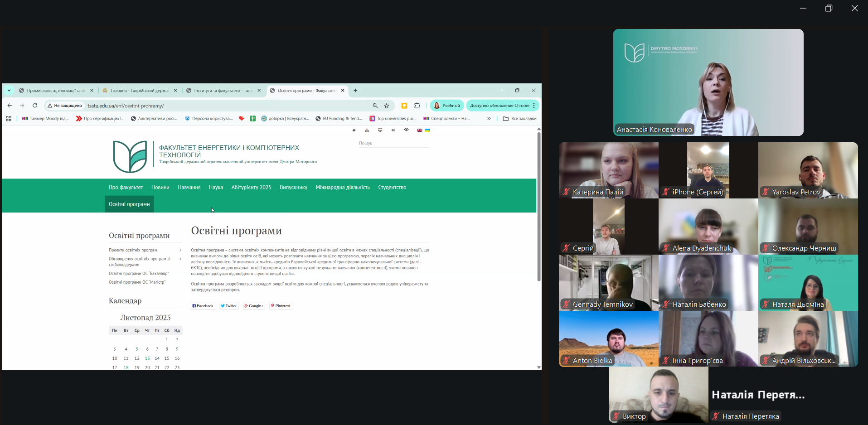Viewport: 868px width, 425px height.
Task: Open the 'Новини' menu item
Action: pyautogui.click(x=160, y=188)
